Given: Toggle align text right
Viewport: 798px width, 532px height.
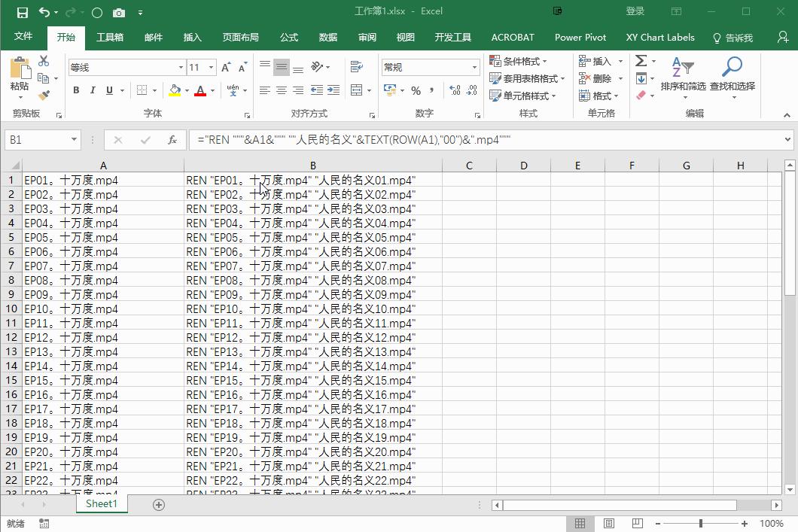Looking at the screenshot, I should (x=298, y=90).
